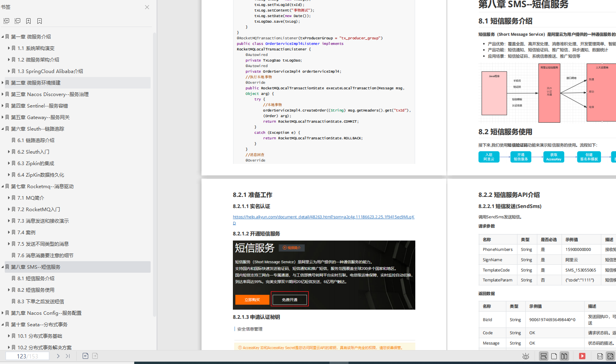Expand 第五章 Gateway--服务网关 chapter
Image resolution: width=616 pixels, height=364 pixels.
[2, 117]
